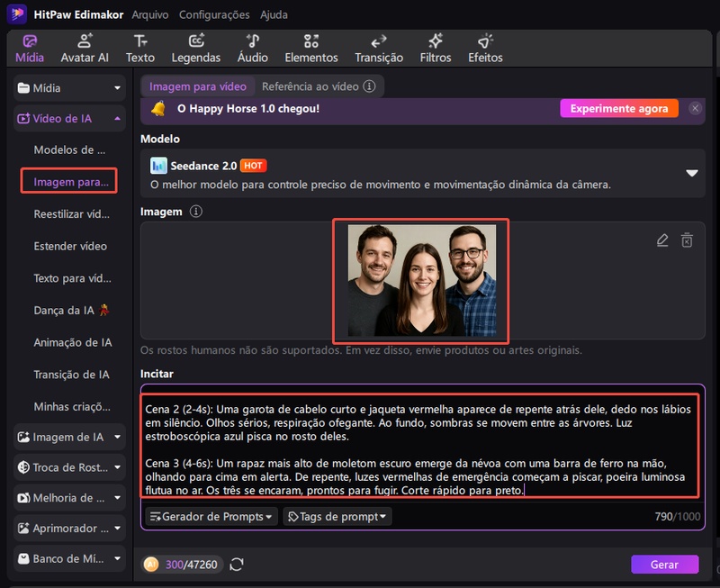Open the Arquivo menu
The image size is (720, 588).
pyautogui.click(x=150, y=14)
